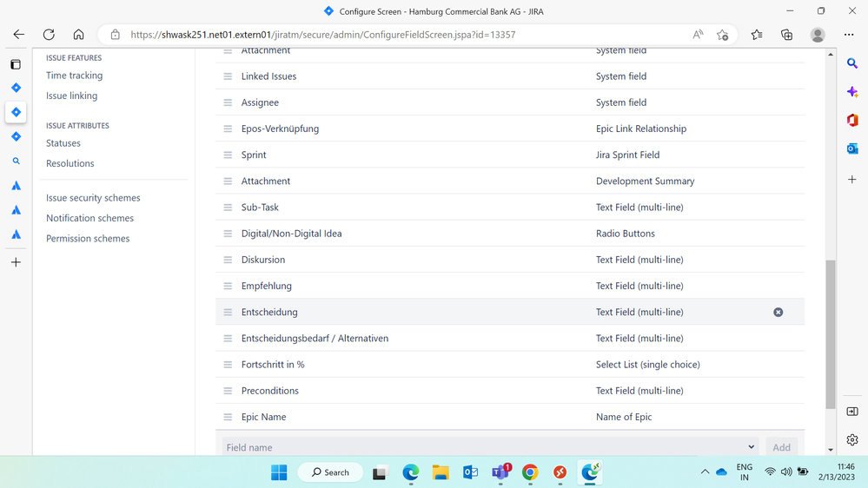
Task: Click drag handle of Assignee row
Action: tap(228, 102)
